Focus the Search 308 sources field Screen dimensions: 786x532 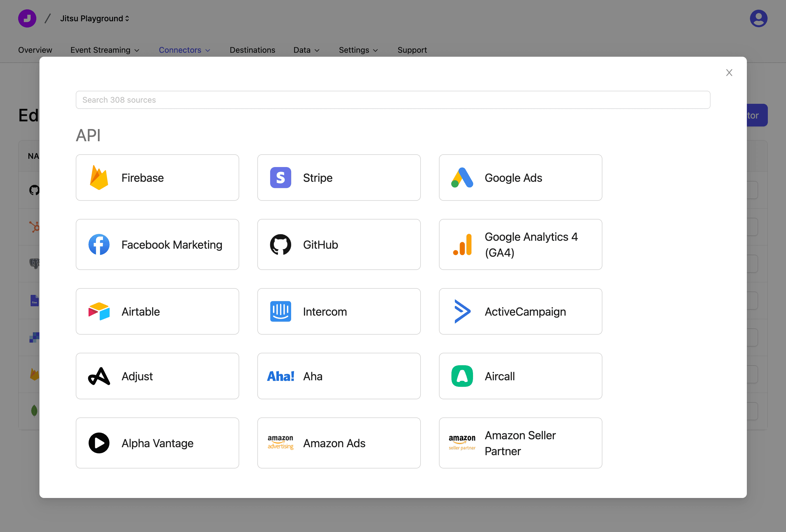coord(392,100)
